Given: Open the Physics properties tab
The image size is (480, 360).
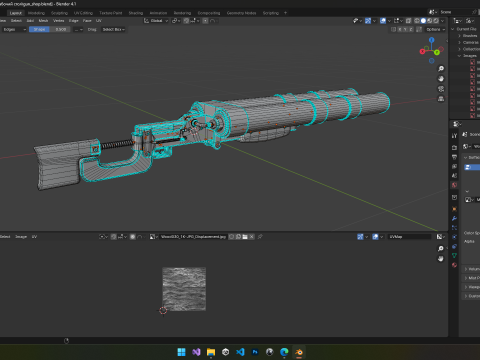Looking at the screenshot, I should pyautogui.click(x=454, y=237).
